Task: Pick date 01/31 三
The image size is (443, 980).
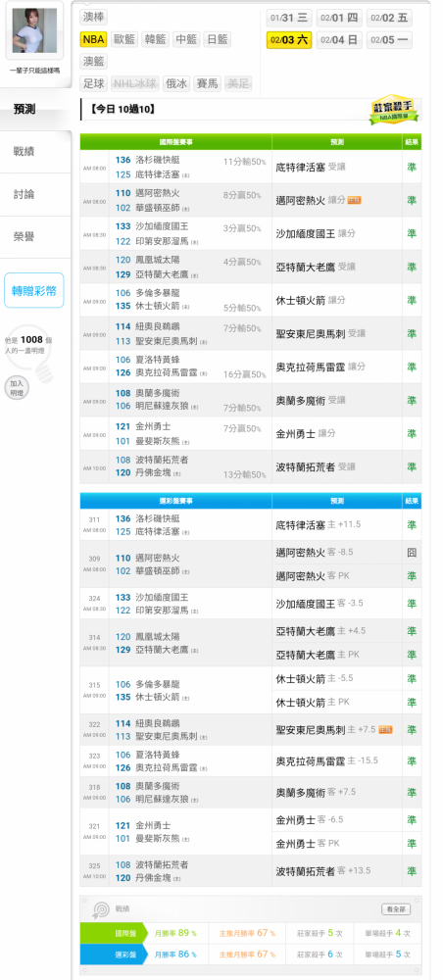Action: click(289, 18)
